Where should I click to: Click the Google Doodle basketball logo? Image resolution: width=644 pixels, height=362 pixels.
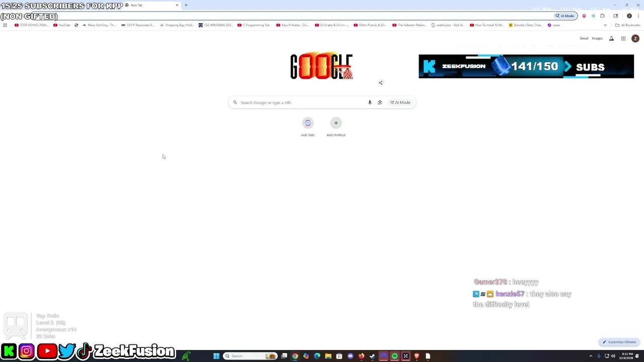tap(321, 66)
